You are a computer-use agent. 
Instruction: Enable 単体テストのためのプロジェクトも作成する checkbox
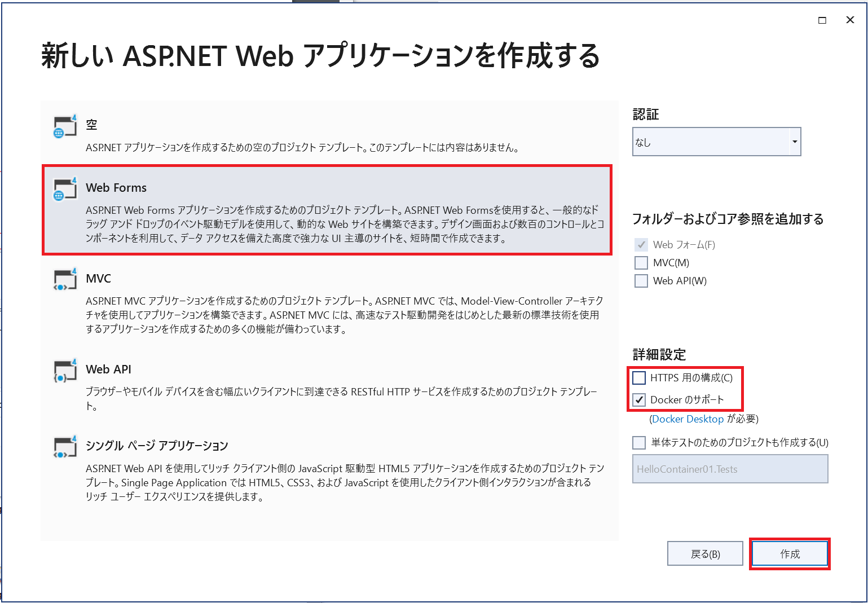639,443
